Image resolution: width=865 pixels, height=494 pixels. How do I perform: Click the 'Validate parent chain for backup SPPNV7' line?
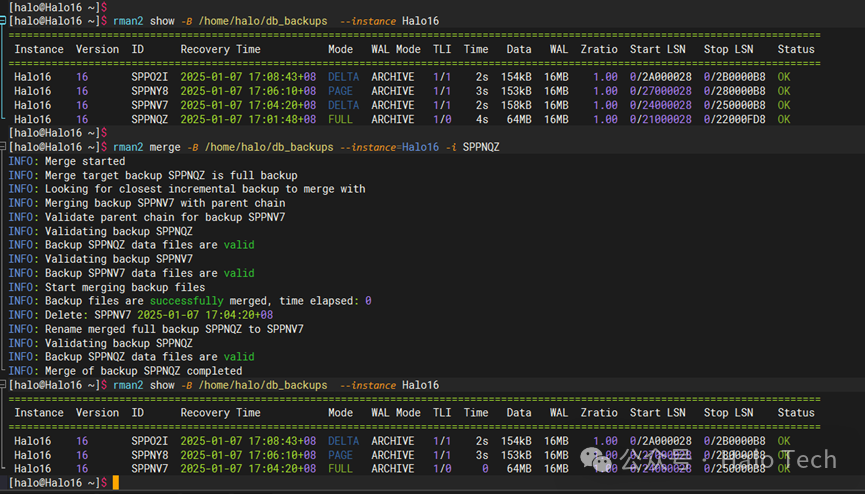click(147, 217)
